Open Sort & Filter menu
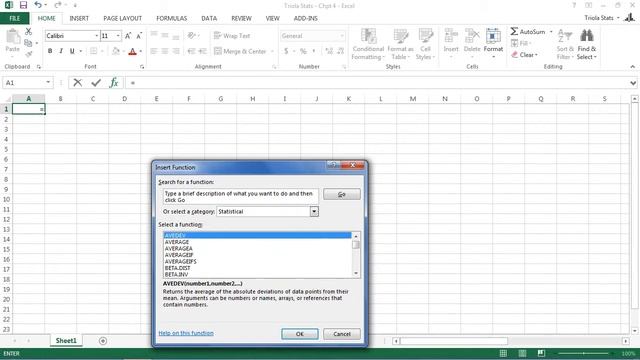Image resolution: width=640 pixels, height=360 pixels. click(x=565, y=44)
